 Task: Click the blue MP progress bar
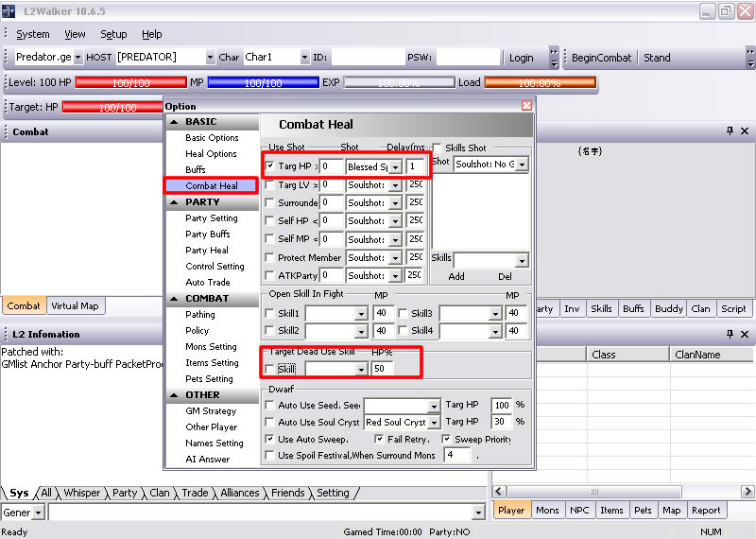point(263,83)
